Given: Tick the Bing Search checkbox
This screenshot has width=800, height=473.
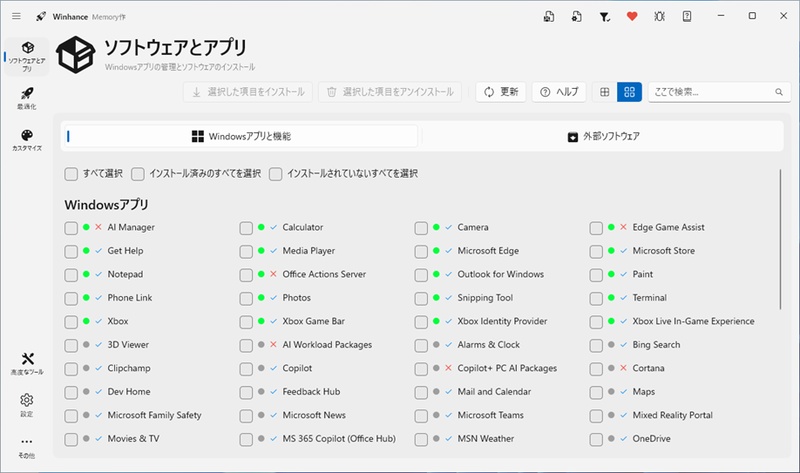Looking at the screenshot, I should (x=596, y=345).
